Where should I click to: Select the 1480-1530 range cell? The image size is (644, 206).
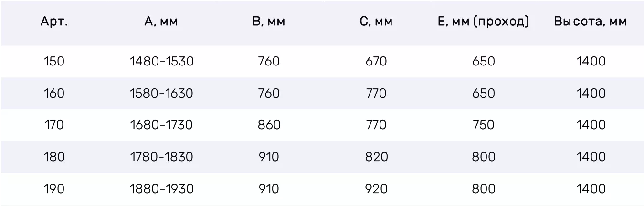[x=161, y=62]
